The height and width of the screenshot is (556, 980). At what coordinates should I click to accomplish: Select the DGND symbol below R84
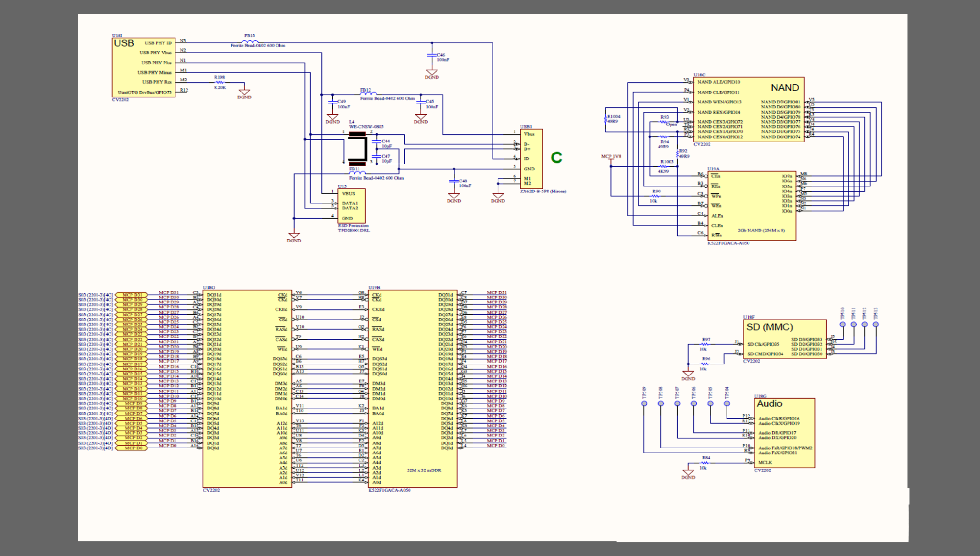point(688,474)
